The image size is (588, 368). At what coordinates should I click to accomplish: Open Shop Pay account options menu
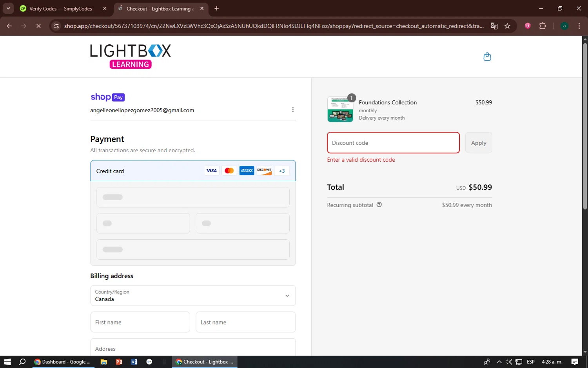tap(293, 110)
